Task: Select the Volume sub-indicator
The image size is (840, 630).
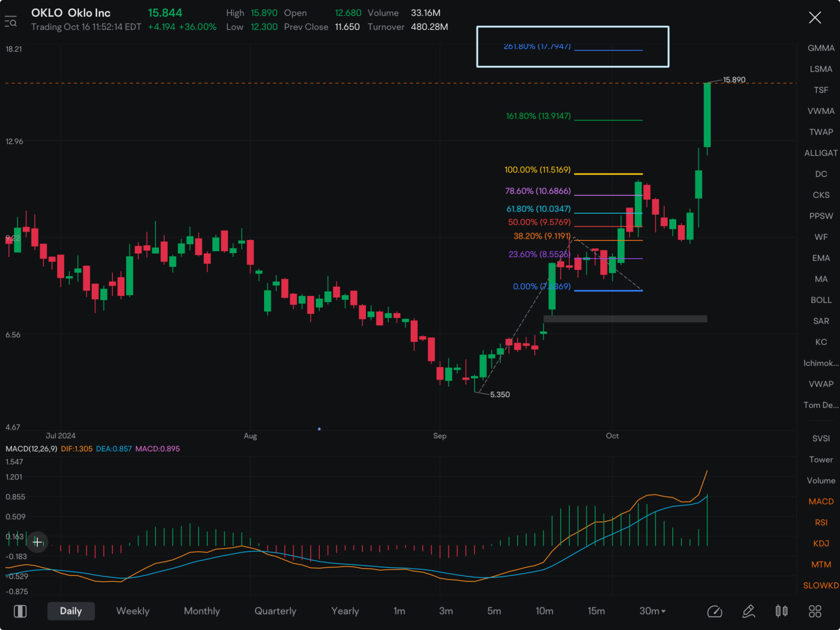Action: click(x=821, y=480)
